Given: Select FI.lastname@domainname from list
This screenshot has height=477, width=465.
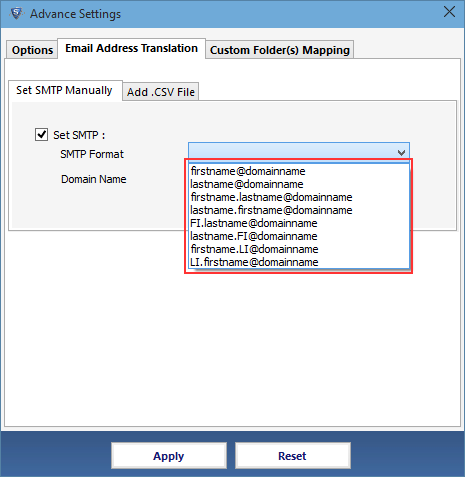Looking at the screenshot, I should pos(298,223).
